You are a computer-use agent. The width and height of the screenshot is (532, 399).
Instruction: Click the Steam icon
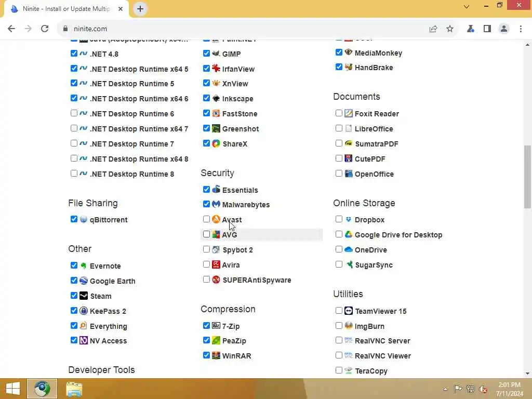click(84, 296)
